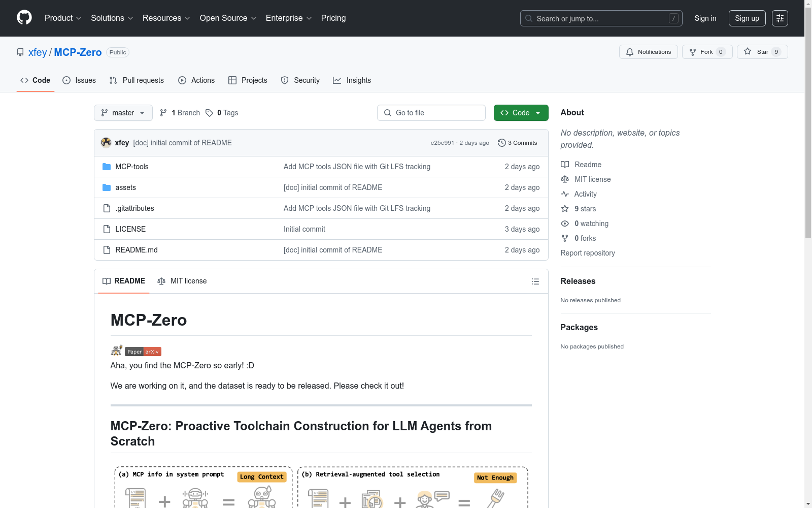Click the xfey avatar in commit row
812x508 pixels.
pyautogui.click(x=106, y=143)
